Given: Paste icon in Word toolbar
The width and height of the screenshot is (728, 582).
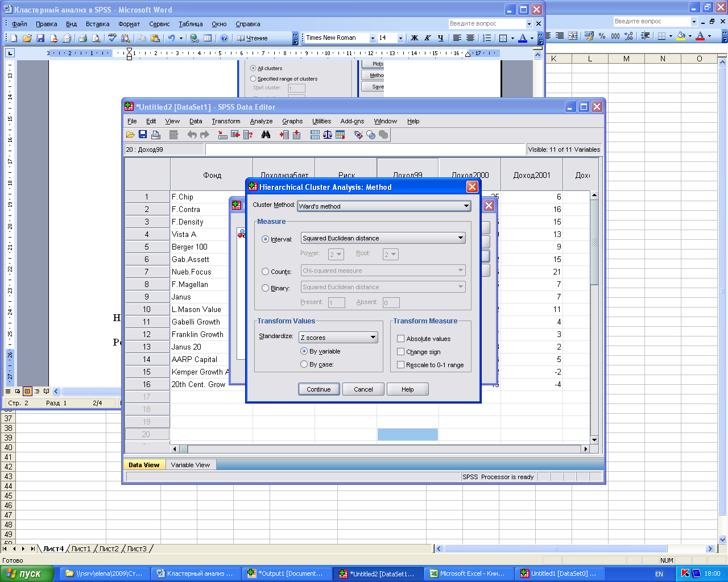Looking at the screenshot, I should point(155,38).
